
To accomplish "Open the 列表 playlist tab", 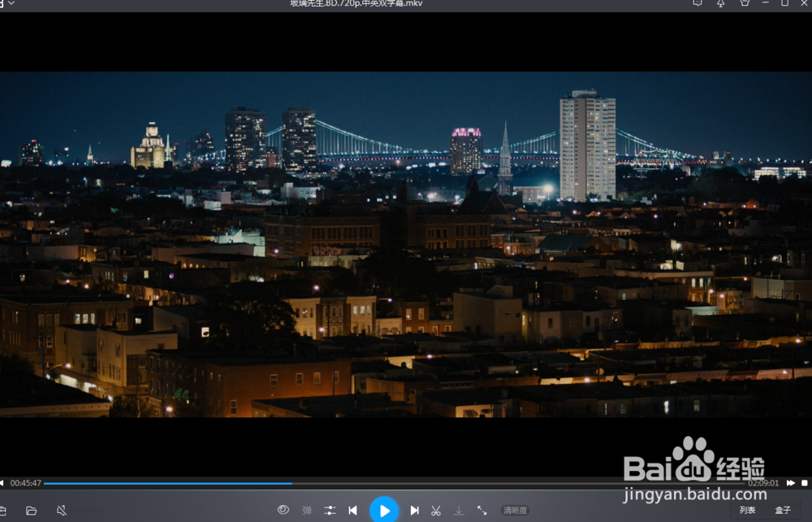I will (x=747, y=510).
